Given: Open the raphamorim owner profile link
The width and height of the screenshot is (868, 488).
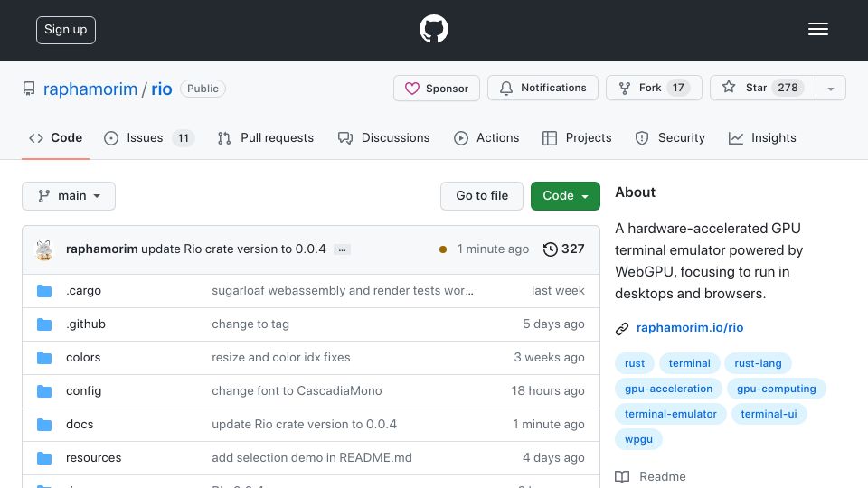Looking at the screenshot, I should [x=90, y=89].
